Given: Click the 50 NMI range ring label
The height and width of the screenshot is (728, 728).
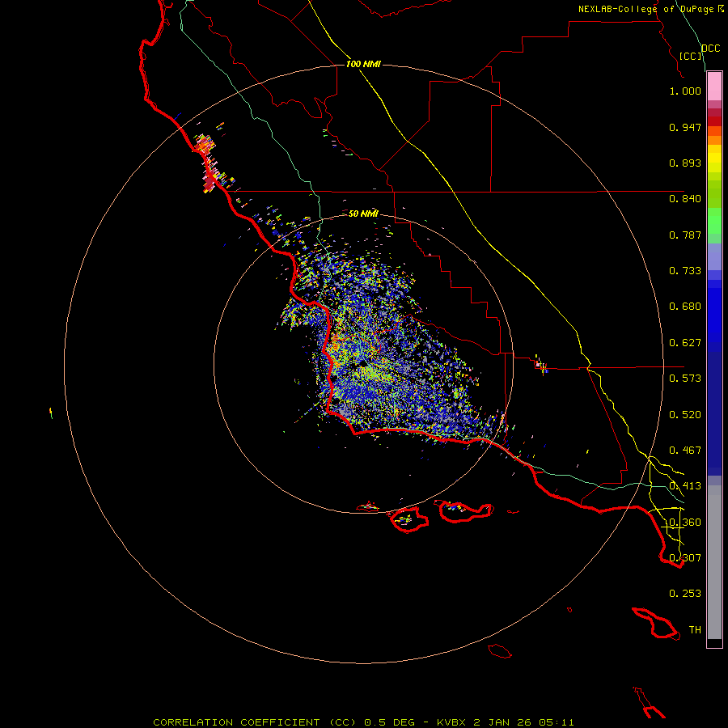Looking at the screenshot, I should 363,214.
